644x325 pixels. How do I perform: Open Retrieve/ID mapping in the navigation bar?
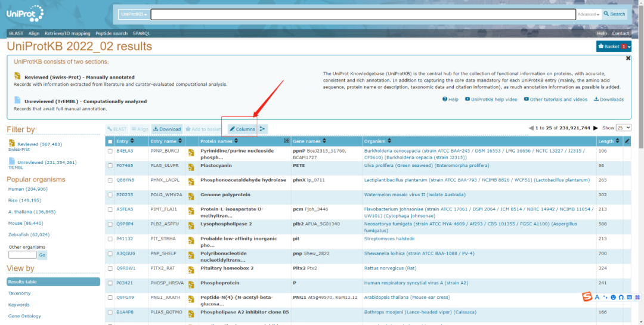tap(67, 33)
